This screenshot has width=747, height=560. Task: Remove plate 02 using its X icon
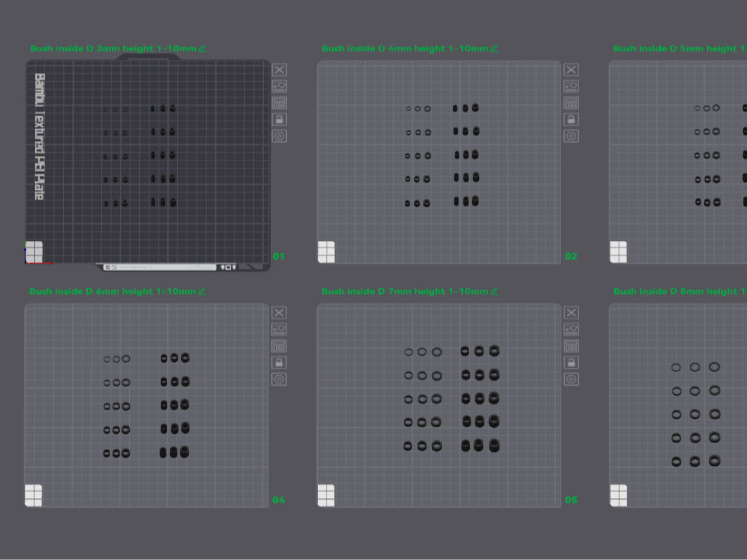pos(571,70)
